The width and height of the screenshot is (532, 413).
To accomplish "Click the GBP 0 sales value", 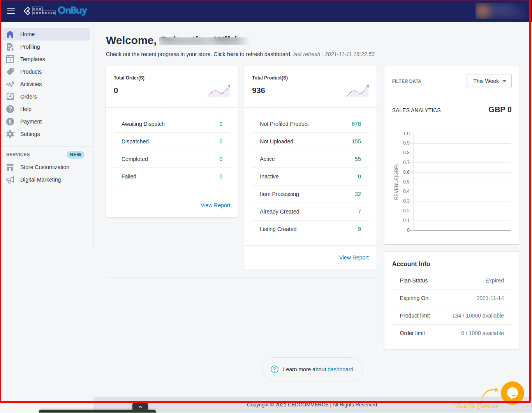I will (x=500, y=109).
